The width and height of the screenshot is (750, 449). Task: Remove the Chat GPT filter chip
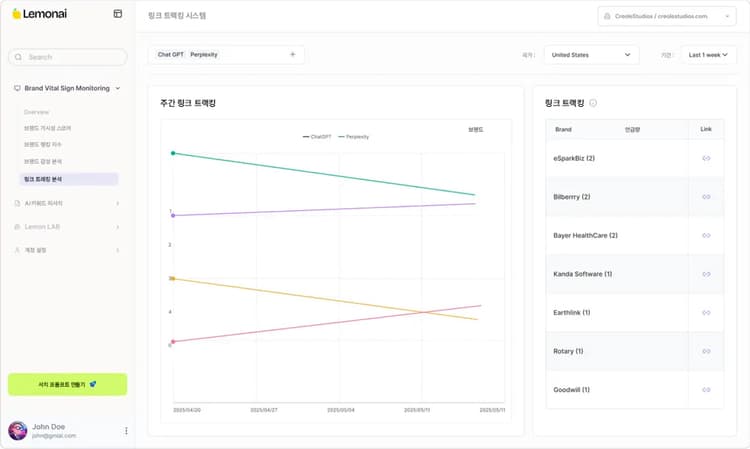coord(170,54)
